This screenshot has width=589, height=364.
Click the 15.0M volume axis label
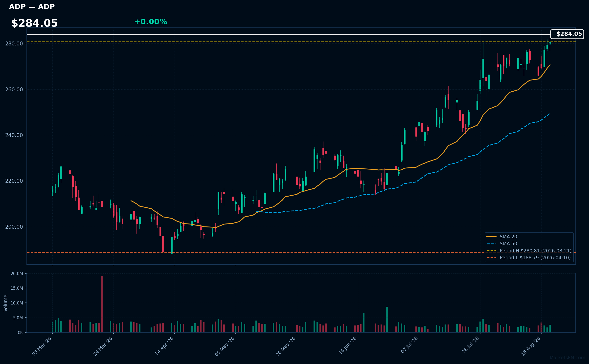pos(17,288)
